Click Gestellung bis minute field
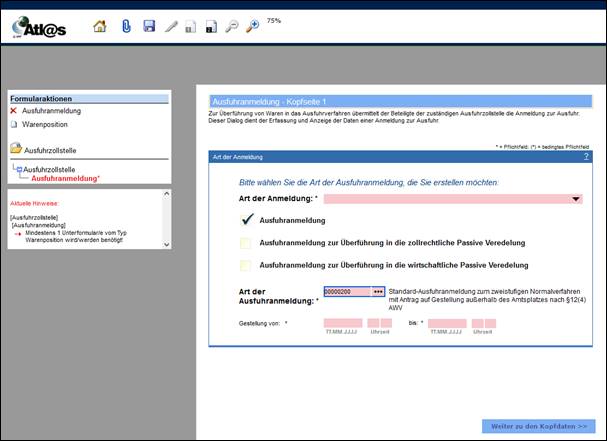This screenshot has height=441, width=607. coord(490,323)
